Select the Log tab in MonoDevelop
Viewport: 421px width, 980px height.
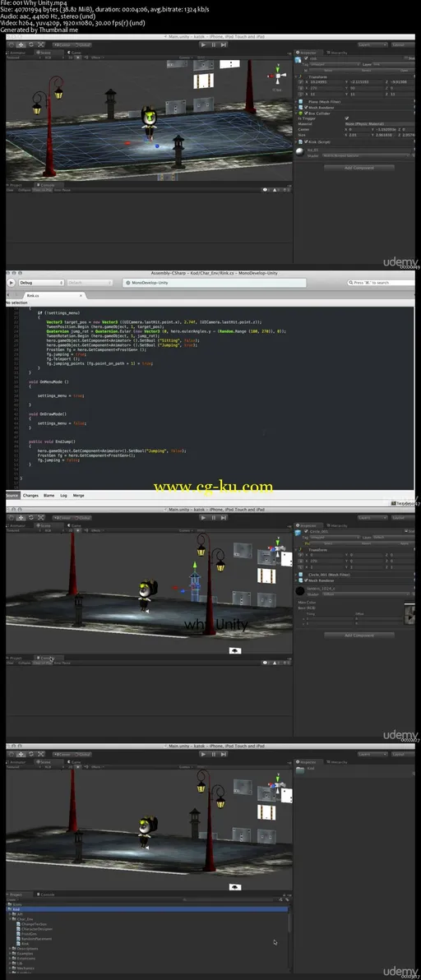pyautogui.click(x=63, y=495)
